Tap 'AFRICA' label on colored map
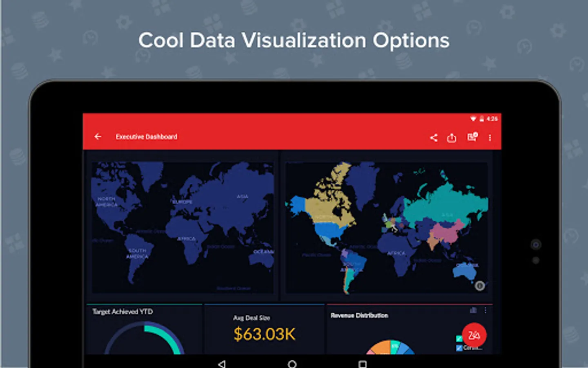The image size is (588, 368). (x=396, y=253)
